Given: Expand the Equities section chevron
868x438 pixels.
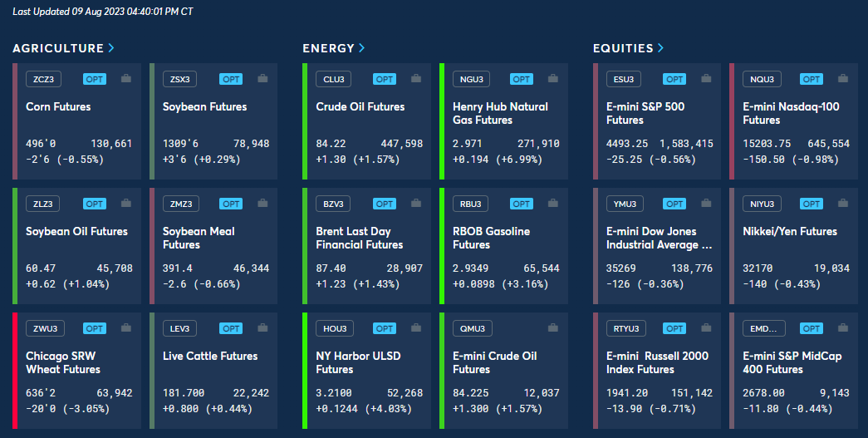Looking at the screenshot, I should 661,48.
